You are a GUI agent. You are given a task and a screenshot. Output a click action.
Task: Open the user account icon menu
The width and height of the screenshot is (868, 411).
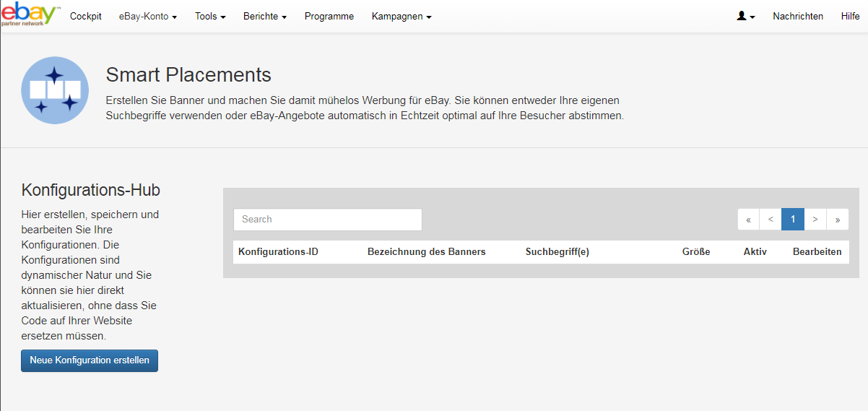(746, 16)
